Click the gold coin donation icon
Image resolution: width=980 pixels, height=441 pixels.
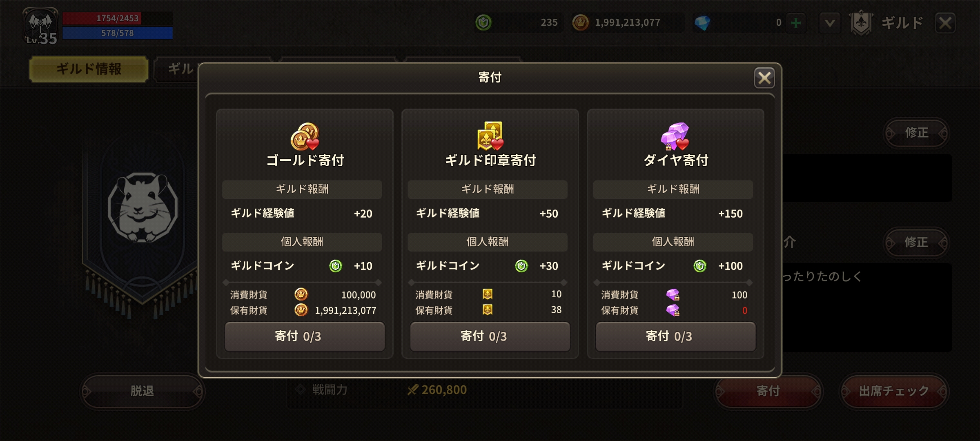click(x=305, y=136)
